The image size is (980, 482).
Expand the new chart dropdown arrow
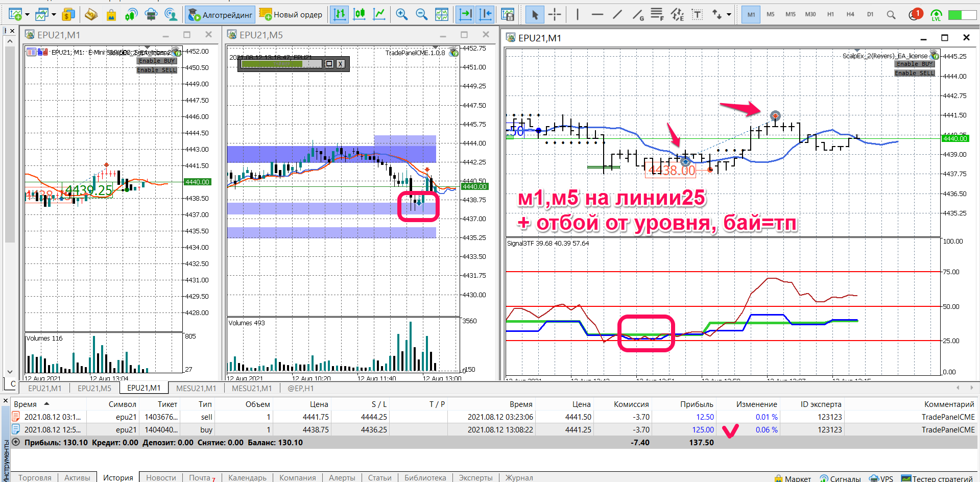coord(27,15)
